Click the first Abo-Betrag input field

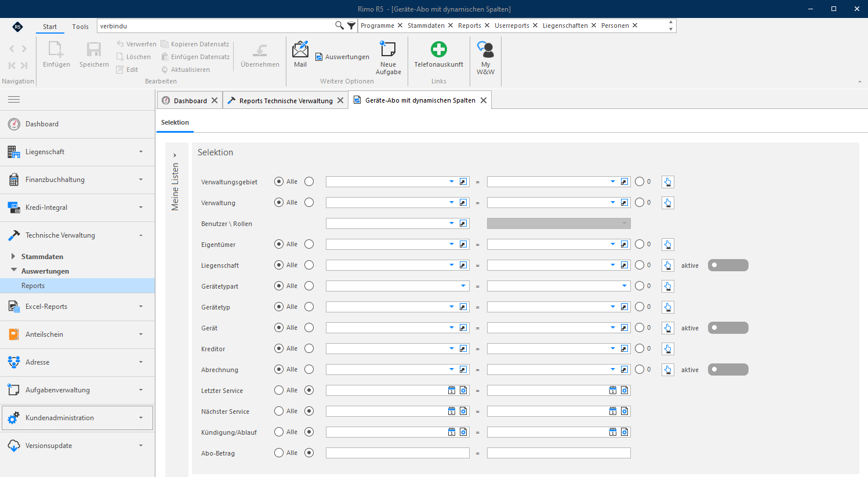398,453
